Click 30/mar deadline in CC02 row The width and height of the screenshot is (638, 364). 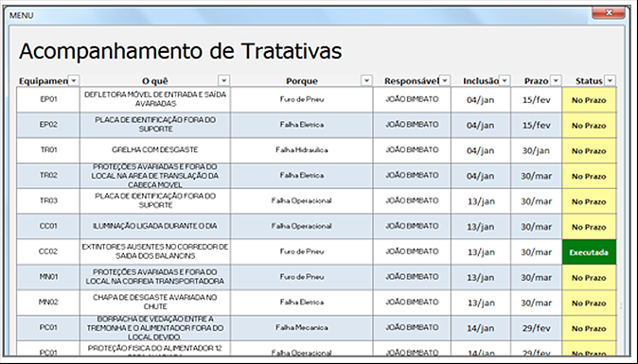click(x=537, y=252)
